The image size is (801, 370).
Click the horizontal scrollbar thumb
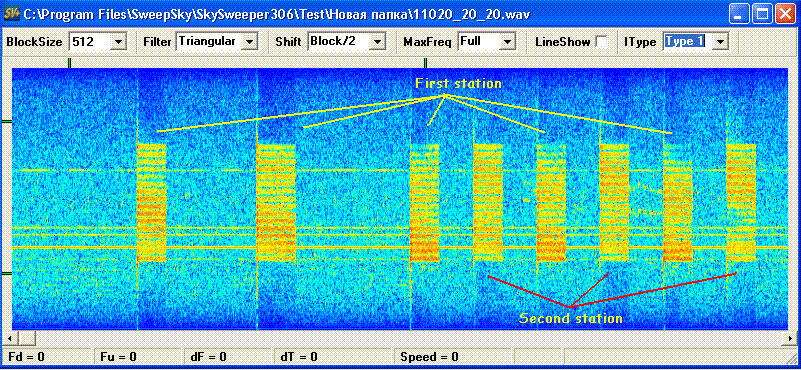pyautogui.click(x=27, y=338)
